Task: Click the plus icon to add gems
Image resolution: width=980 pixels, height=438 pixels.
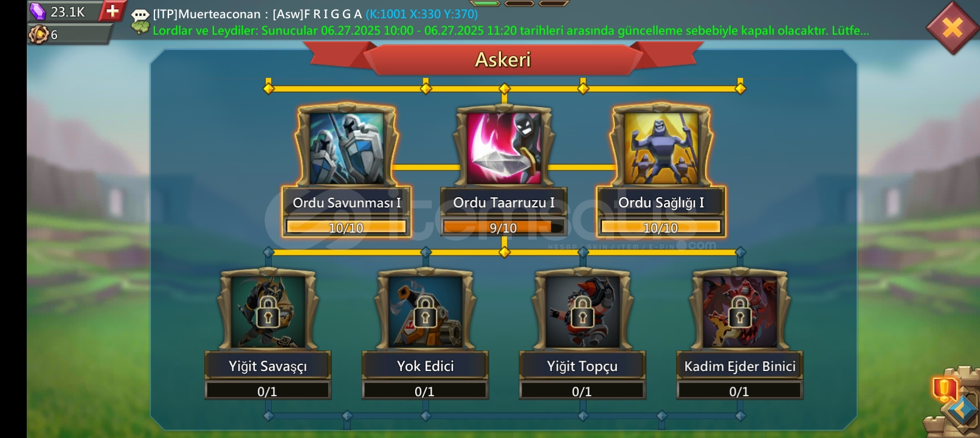Action: tap(112, 10)
